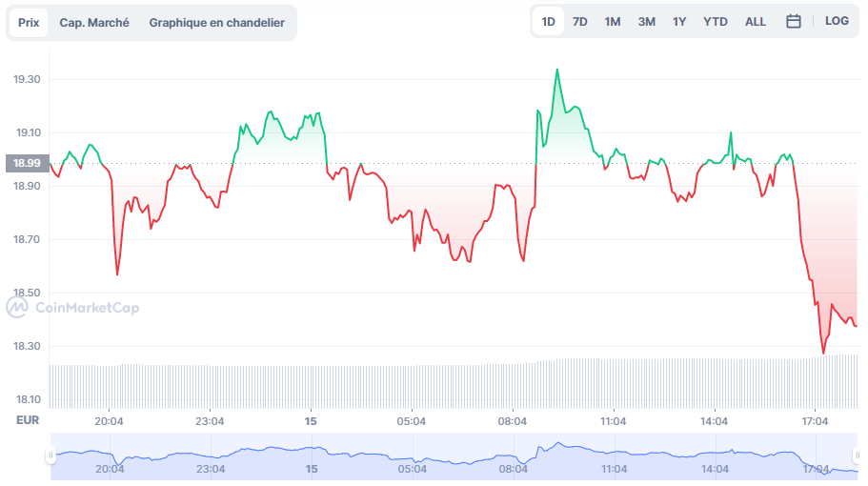The width and height of the screenshot is (868, 486).
Task: Click the 11:04 main chart time label
Action: click(613, 421)
